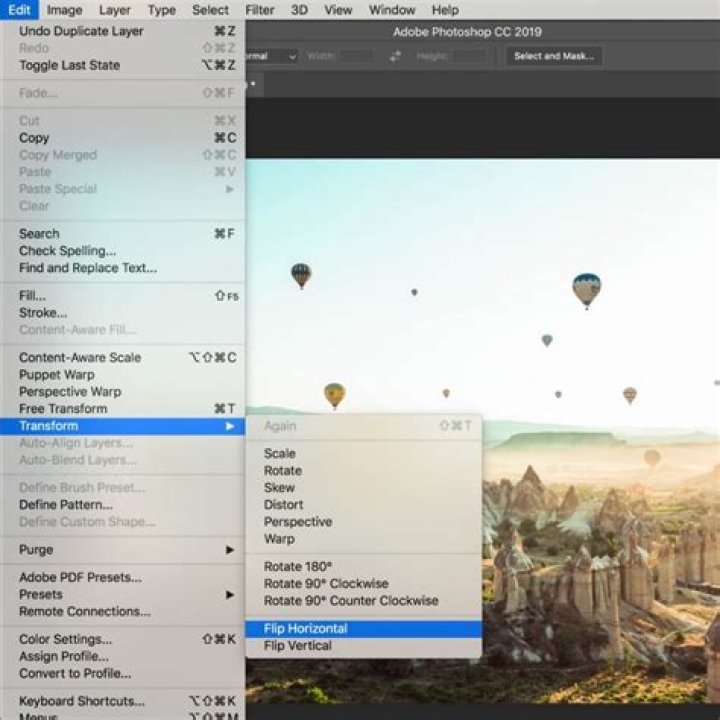Open the Image menu in menu bar
Image resolution: width=720 pixels, height=720 pixels.
64,10
